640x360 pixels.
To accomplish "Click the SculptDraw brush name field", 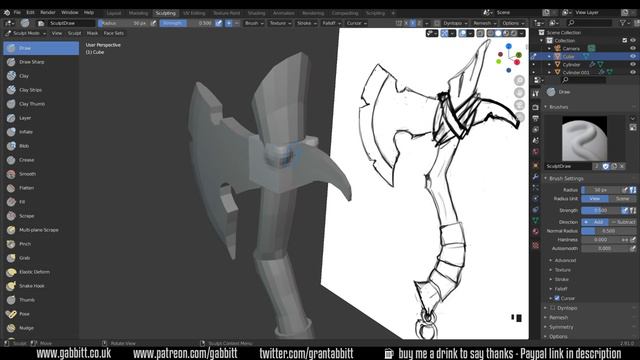I will click(x=568, y=166).
